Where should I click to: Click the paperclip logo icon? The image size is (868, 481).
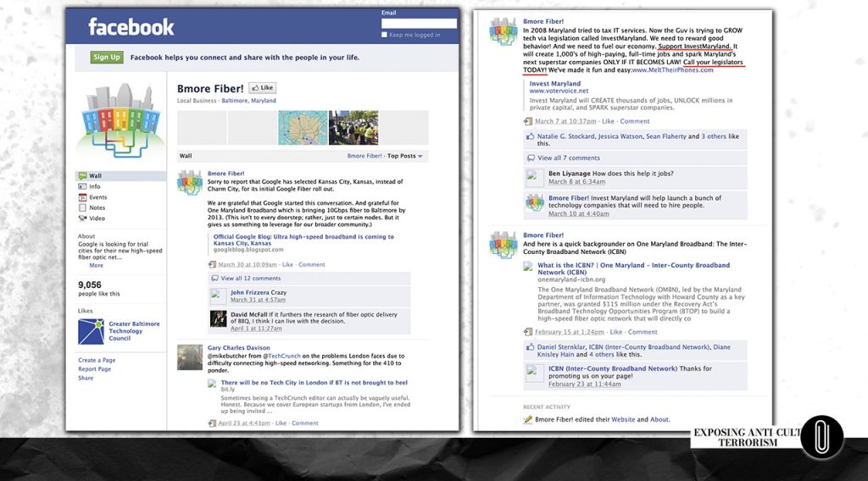click(822, 437)
